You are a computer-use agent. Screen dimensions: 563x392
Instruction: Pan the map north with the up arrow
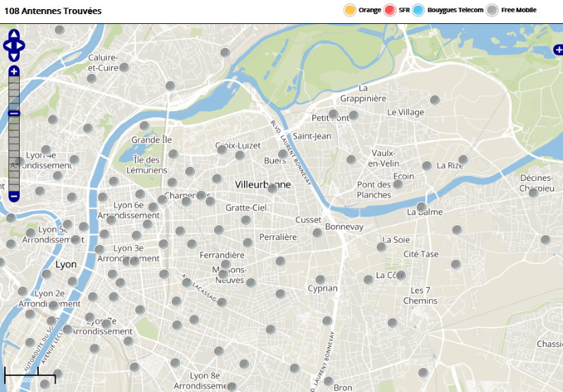[13, 34]
